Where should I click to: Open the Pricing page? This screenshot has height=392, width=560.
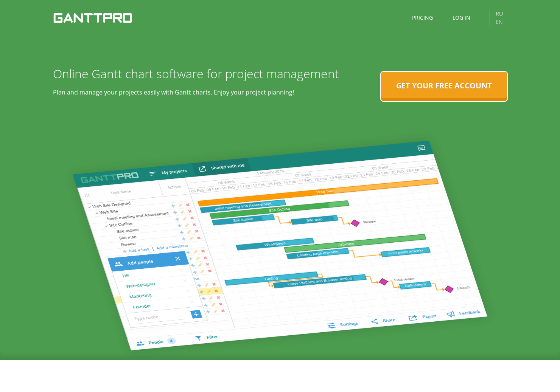(x=422, y=18)
